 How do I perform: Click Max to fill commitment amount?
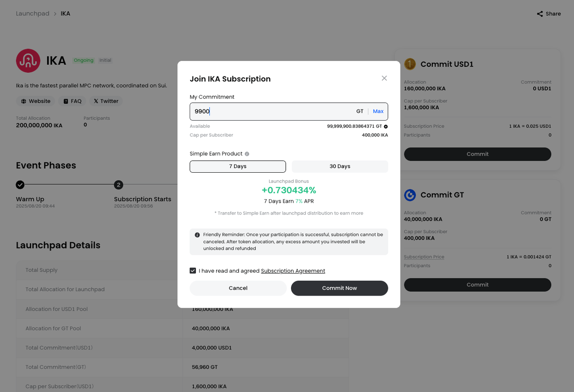point(378,111)
